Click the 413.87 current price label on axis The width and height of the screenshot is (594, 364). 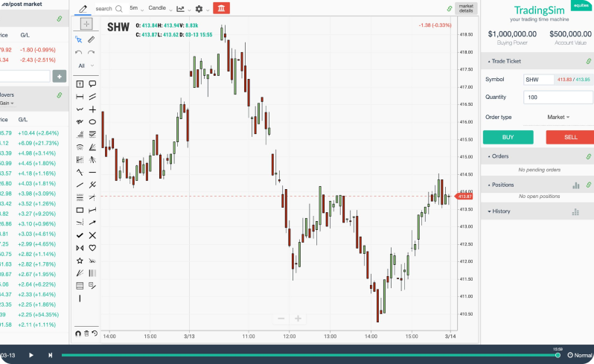[x=464, y=197]
